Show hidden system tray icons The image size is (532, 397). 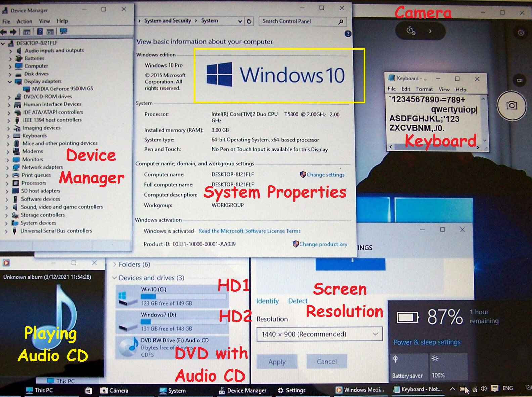coord(452,389)
